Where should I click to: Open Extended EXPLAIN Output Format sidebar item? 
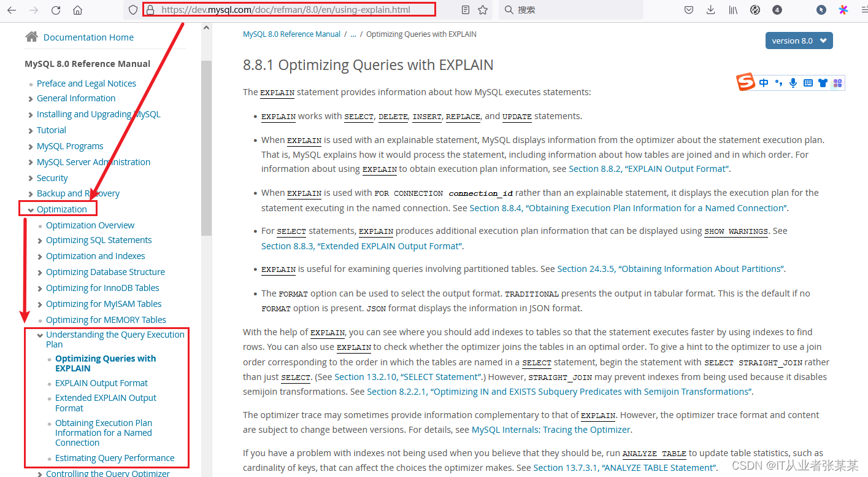coord(106,403)
